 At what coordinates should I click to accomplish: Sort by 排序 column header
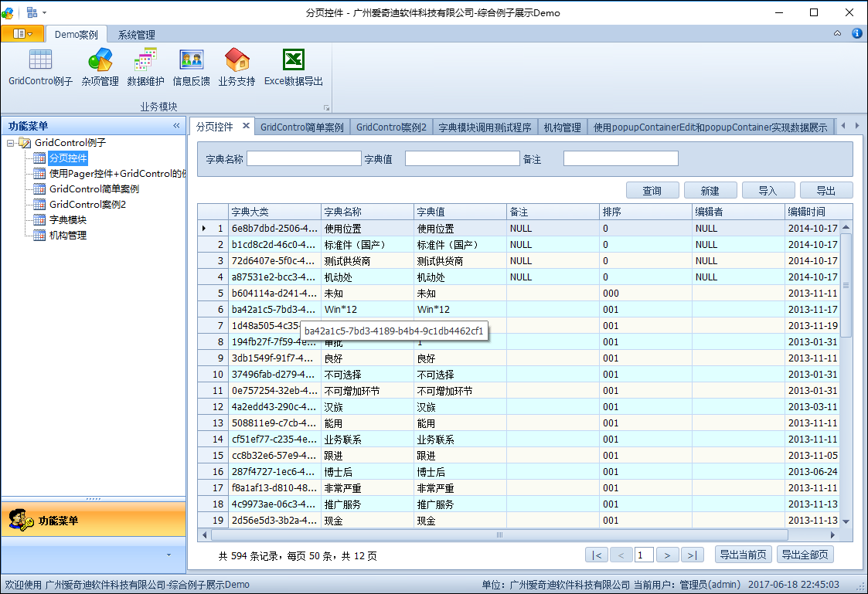tap(646, 212)
